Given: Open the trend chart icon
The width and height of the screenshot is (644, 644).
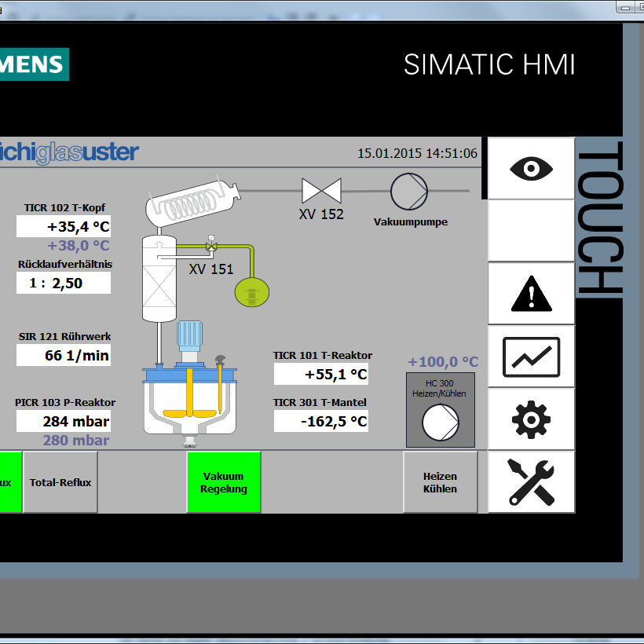Looking at the screenshot, I should click(531, 357).
